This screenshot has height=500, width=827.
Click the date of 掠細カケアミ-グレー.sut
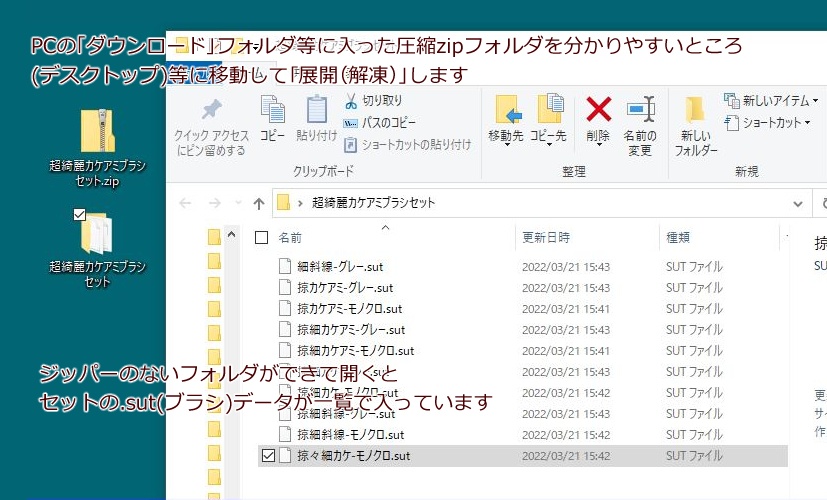[x=566, y=330]
